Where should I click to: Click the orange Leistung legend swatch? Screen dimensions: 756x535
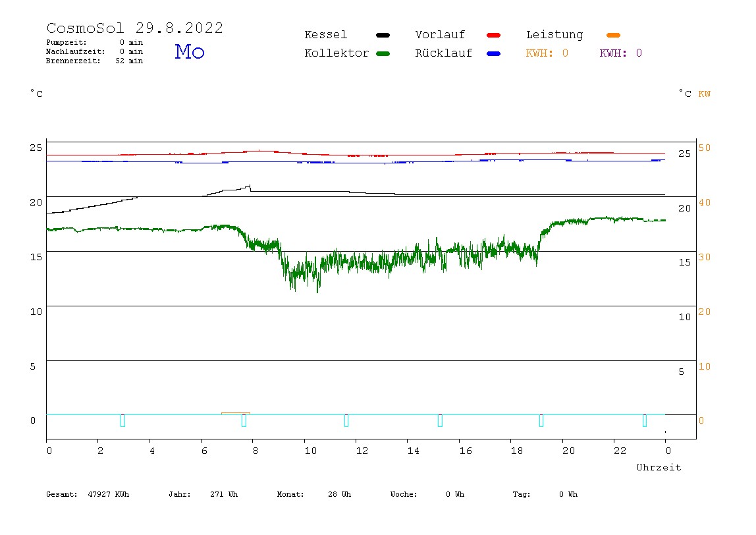(613, 35)
